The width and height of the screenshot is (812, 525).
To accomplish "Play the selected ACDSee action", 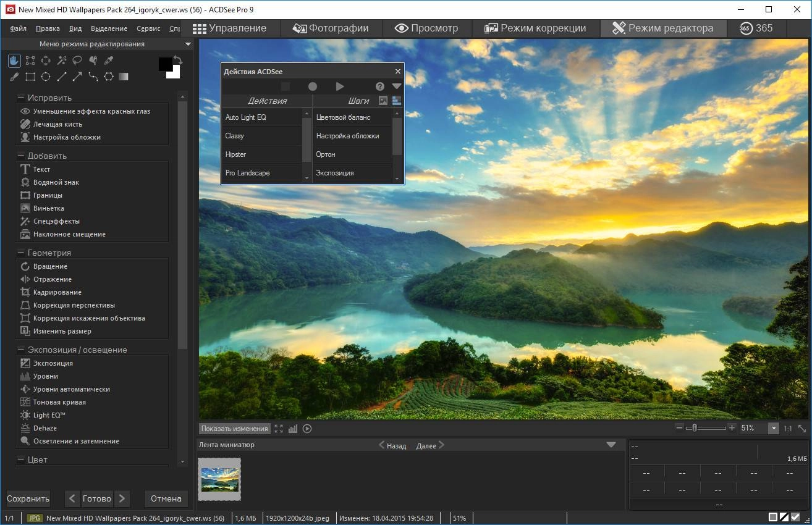I will 340,86.
